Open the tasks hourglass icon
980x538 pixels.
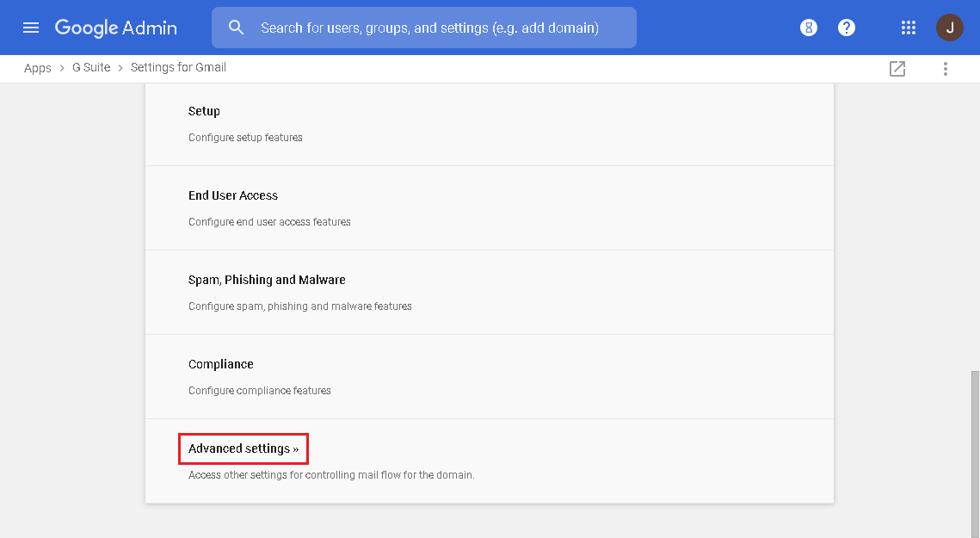click(808, 28)
